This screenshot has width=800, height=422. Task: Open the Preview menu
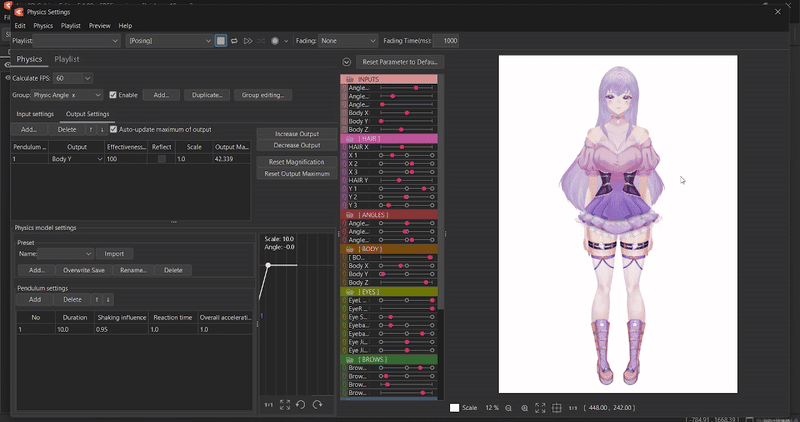click(99, 25)
